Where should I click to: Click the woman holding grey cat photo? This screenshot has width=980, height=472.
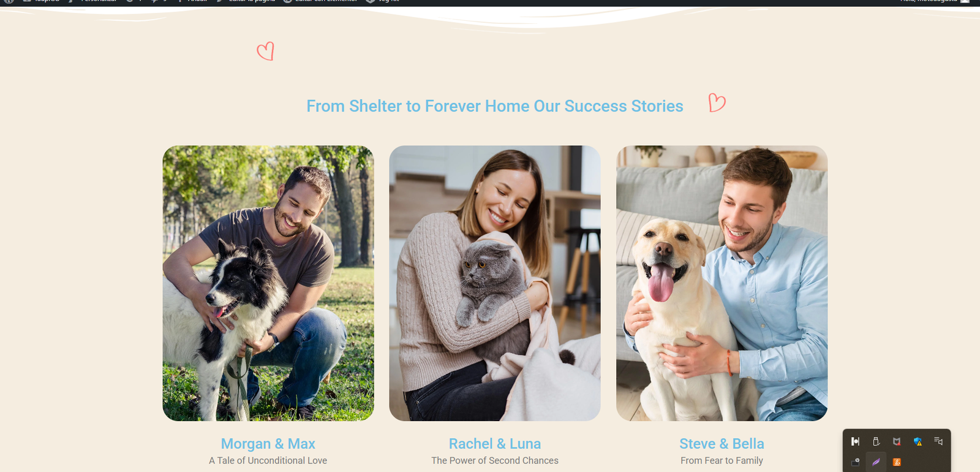(x=495, y=283)
